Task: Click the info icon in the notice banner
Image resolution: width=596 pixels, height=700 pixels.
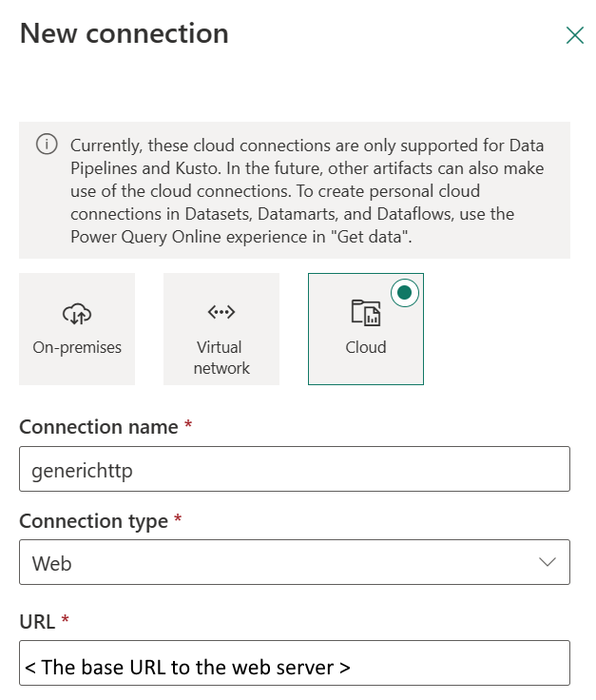Action: [47, 145]
